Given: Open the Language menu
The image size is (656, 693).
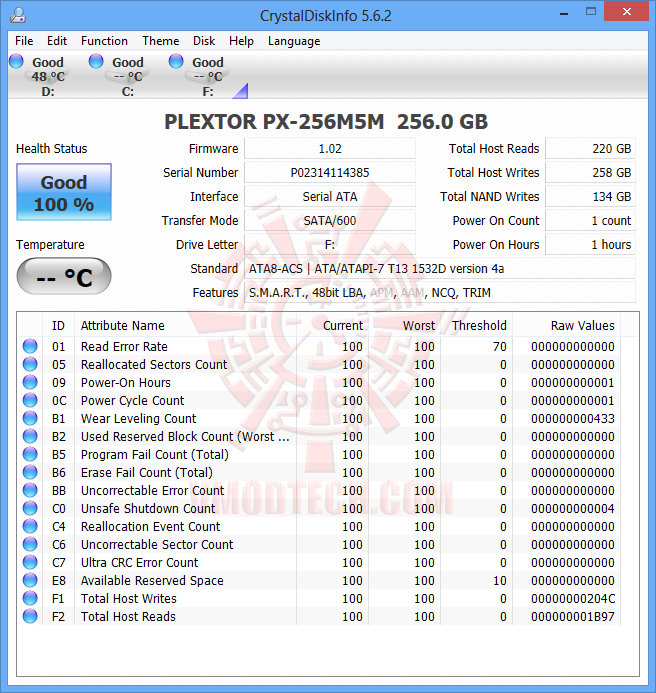Looking at the screenshot, I should coord(294,41).
